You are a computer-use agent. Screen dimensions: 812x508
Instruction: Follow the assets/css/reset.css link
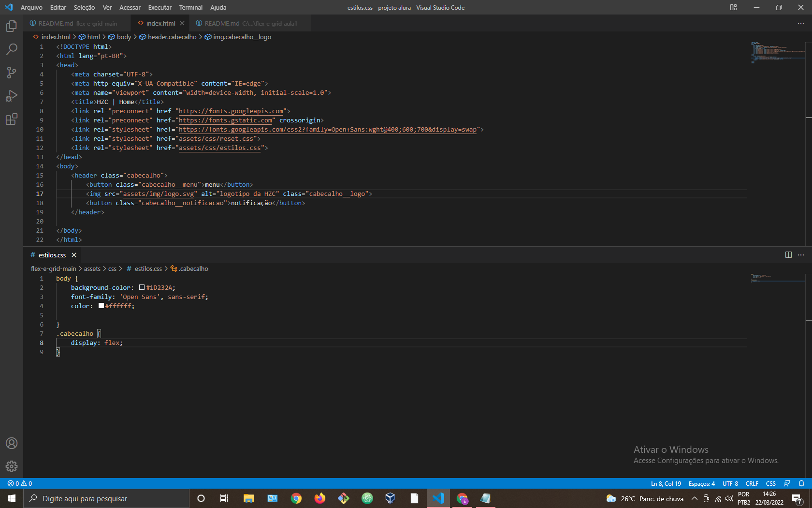coord(216,139)
